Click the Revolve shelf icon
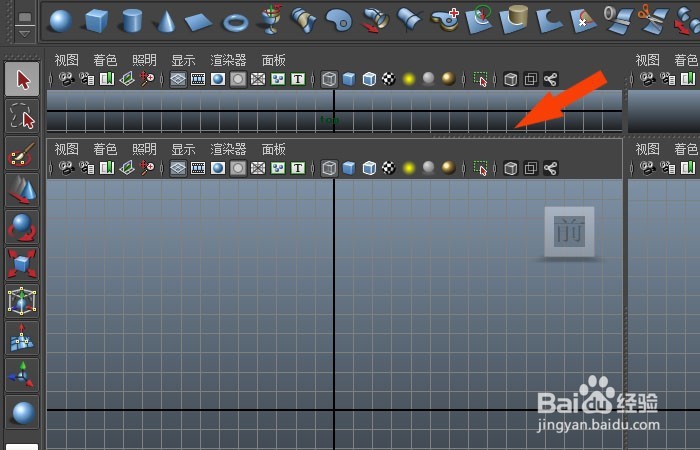The image size is (700, 450). [271, 19]
